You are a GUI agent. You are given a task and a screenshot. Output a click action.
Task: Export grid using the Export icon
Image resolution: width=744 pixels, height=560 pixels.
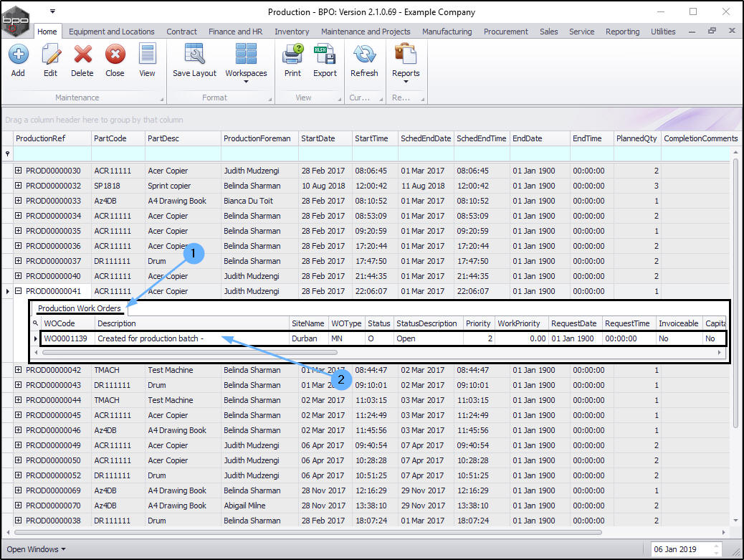325,60
